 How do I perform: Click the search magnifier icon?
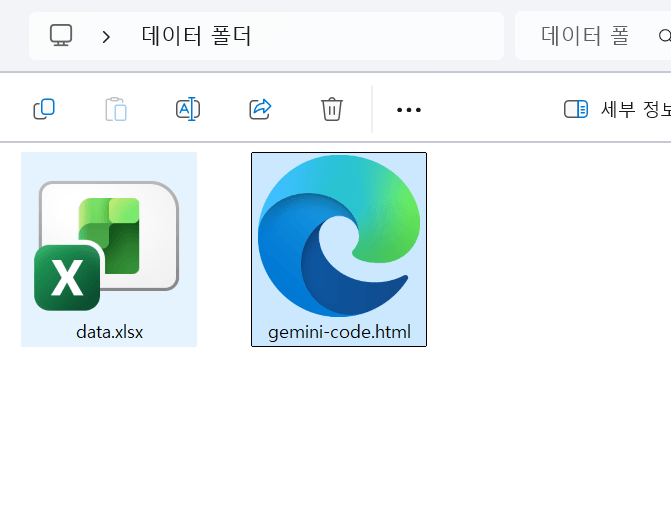click(665, 36)
